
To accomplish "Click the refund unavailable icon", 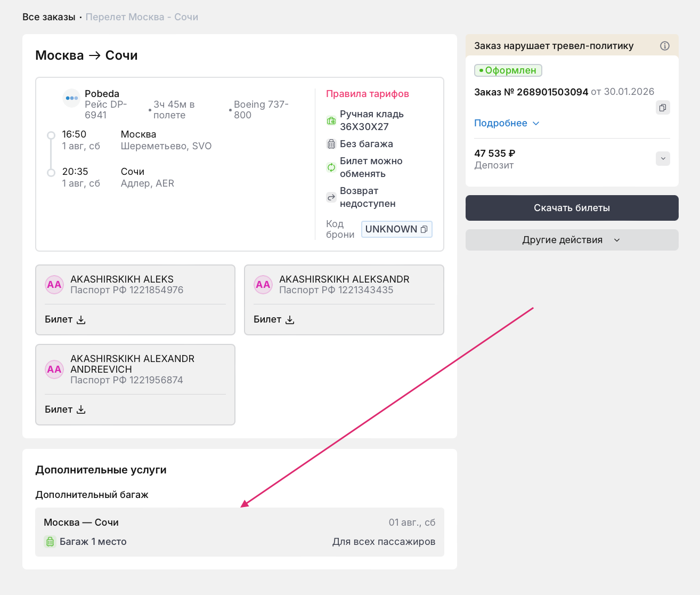I will [x=331, y=197].
